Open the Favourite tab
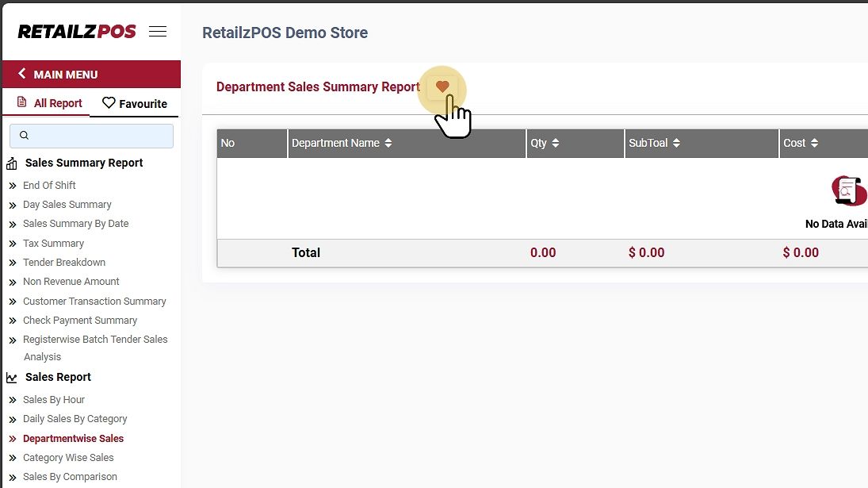This screenshot has height=488, width=868. 135,103
